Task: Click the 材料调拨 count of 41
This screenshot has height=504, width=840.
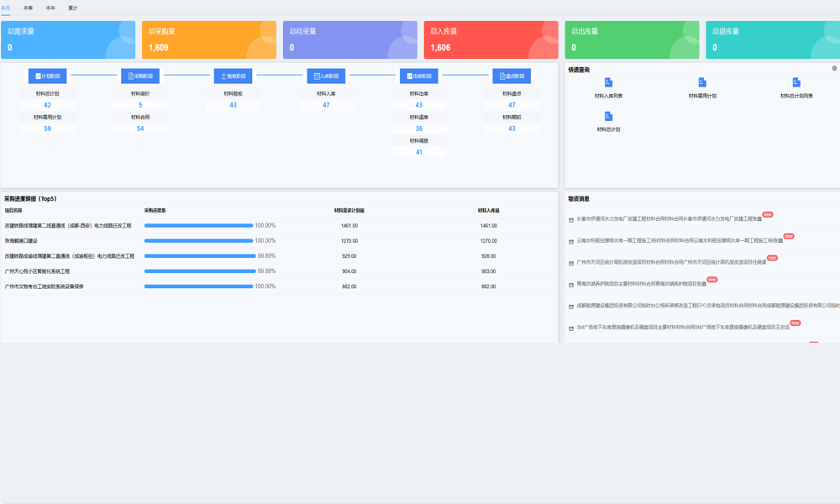Action: coord(419,152)
